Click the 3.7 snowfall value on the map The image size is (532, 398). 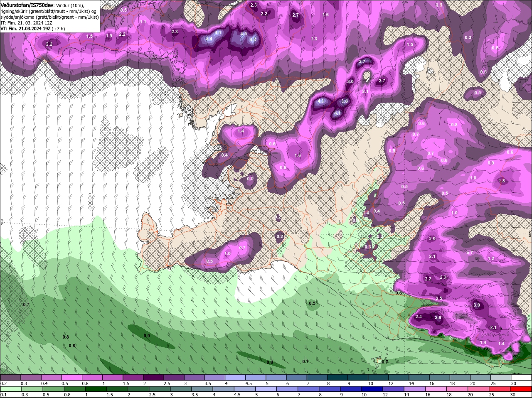pyautogui.click(x=362, y=61)
